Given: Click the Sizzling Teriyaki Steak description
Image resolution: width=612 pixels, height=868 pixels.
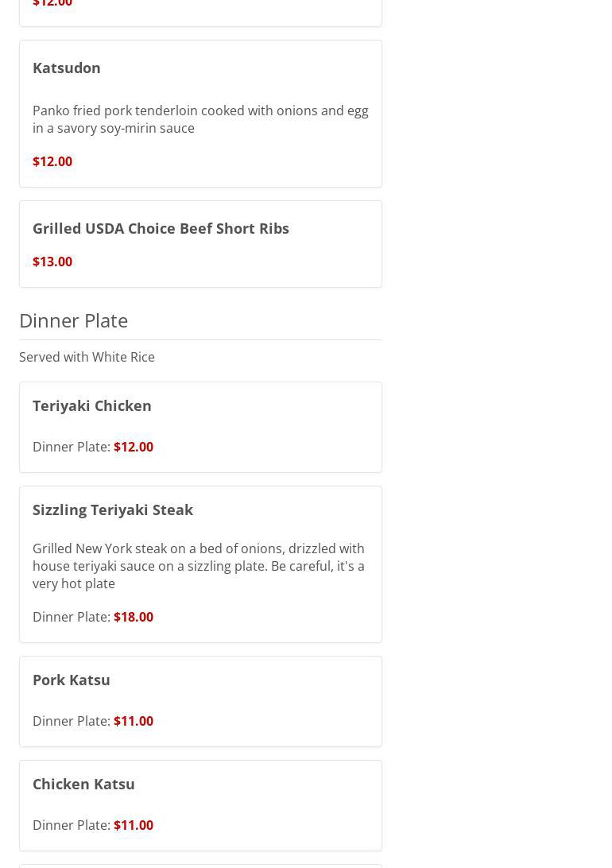Looking at the screenshot, I should (x=199, y=566).
